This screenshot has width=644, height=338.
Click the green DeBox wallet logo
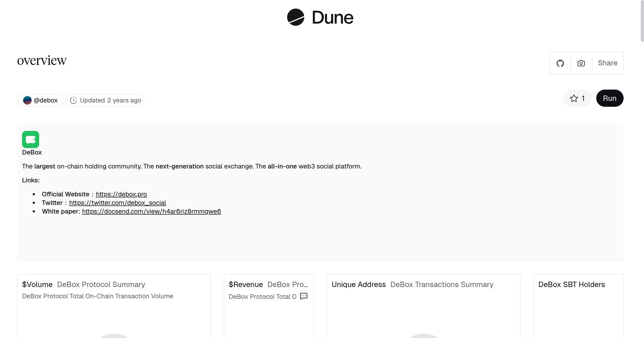point(31,139)
